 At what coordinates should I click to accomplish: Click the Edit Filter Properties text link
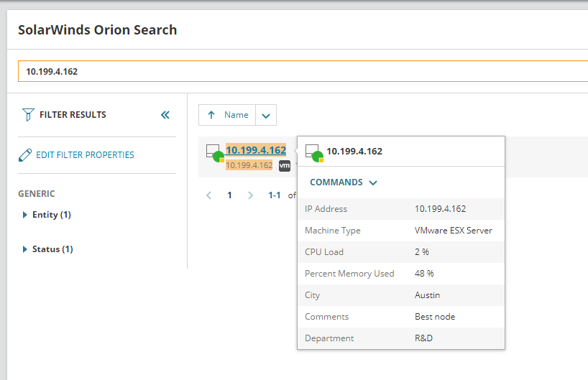click(x=85, y=155)
